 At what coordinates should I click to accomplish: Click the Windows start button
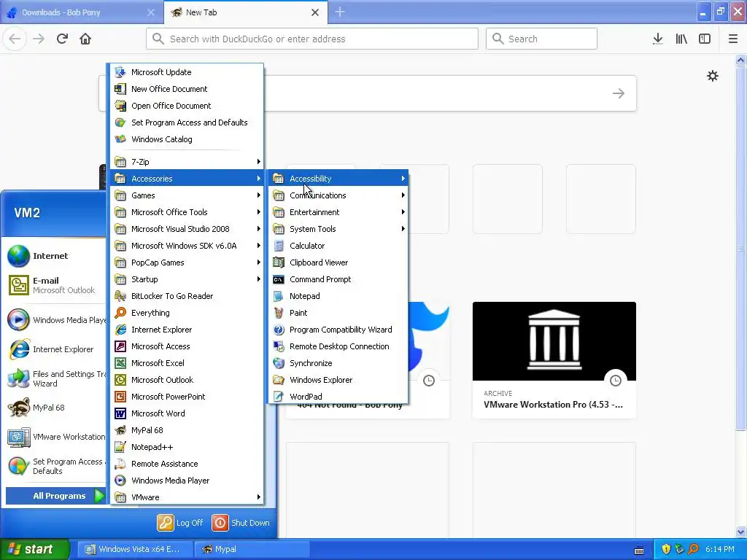coord(35,549)
